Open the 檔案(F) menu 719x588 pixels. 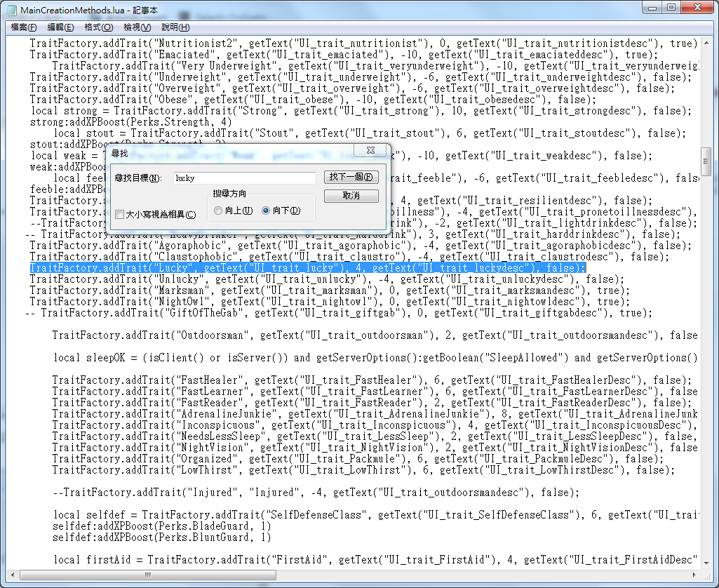pos(23,27)
